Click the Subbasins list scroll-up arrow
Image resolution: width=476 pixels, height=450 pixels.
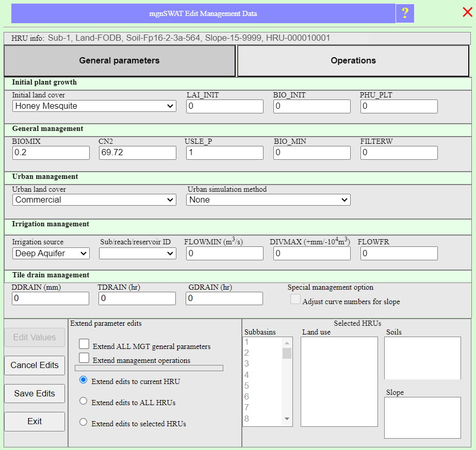coord(287,343)
